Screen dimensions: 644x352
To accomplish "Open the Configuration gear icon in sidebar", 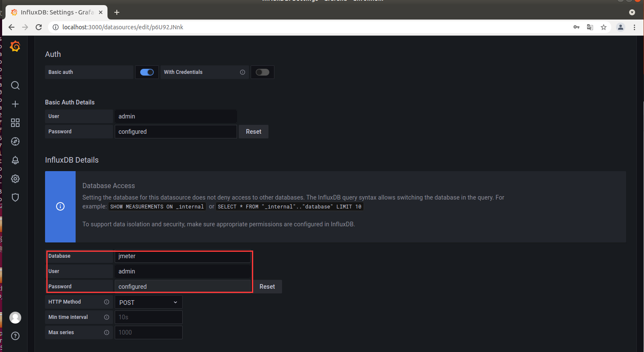I will click(15, 179).
